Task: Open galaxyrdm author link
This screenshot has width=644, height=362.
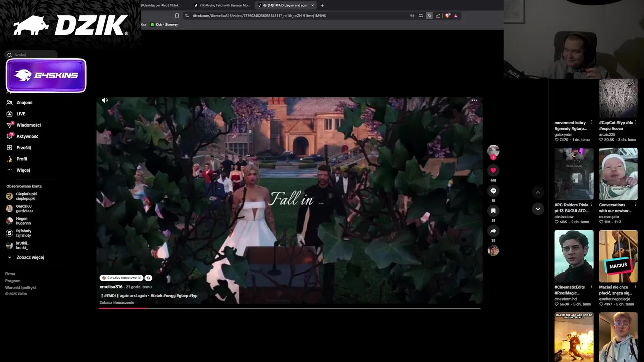Action: click(x=563, y=134)
